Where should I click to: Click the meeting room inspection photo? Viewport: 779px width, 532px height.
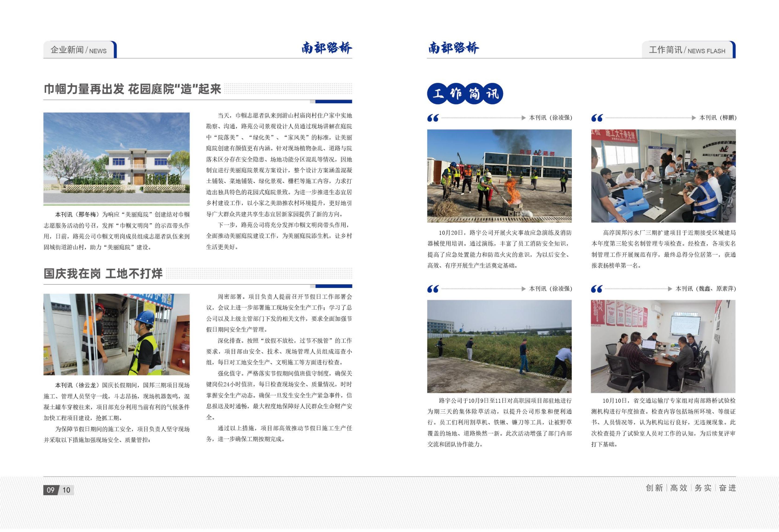click(663, 176)
